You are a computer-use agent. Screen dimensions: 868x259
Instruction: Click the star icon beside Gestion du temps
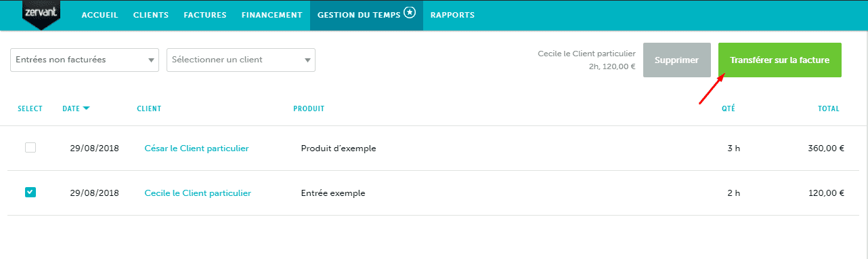pos(409,14)
